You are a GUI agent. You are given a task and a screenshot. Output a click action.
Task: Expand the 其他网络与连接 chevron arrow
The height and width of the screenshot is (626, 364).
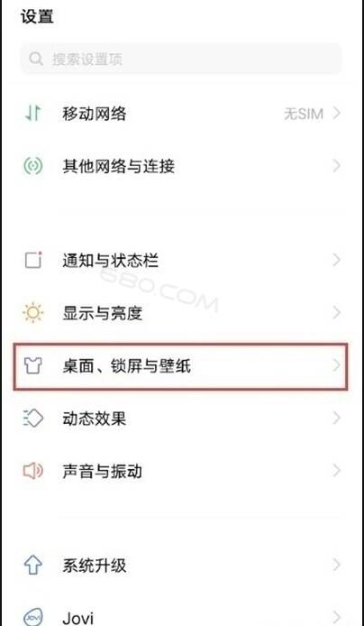pos(337,166)
